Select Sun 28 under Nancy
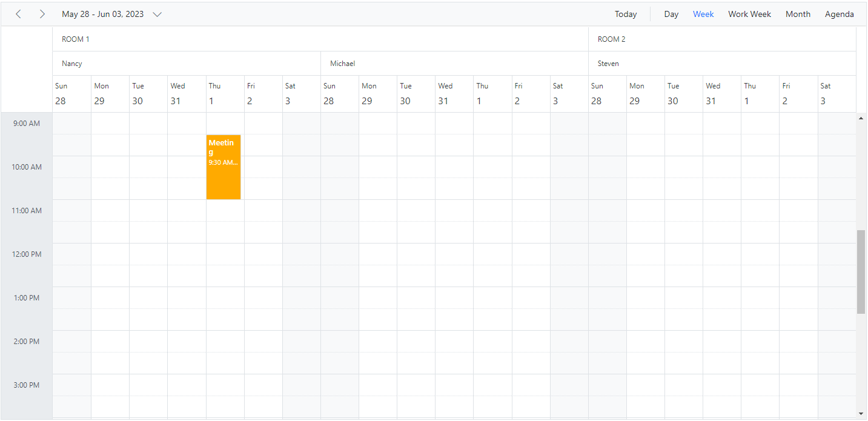868x421 pixels. coord(72,94)
